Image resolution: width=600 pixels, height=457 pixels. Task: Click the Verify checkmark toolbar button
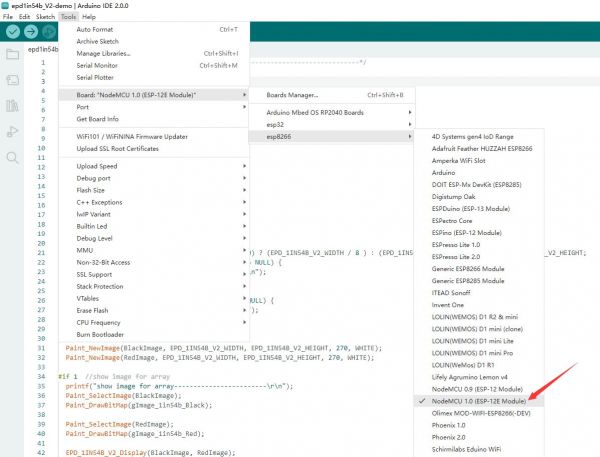13,31
